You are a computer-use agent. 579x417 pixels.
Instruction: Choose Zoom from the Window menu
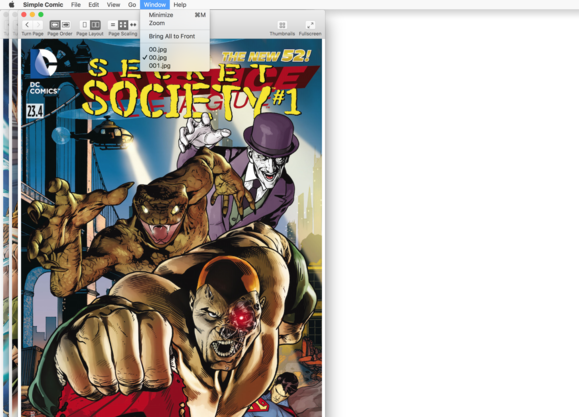tap(175, 23)
